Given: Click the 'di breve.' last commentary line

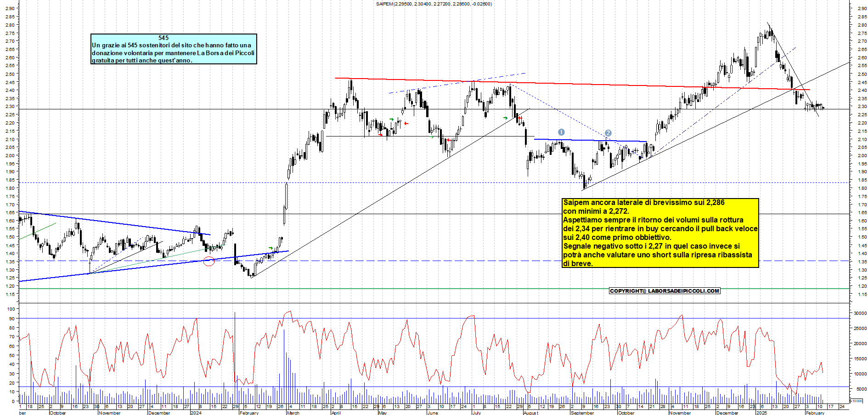Looking at the screenshot, I should pyautogui.click(x=578, y=263).
